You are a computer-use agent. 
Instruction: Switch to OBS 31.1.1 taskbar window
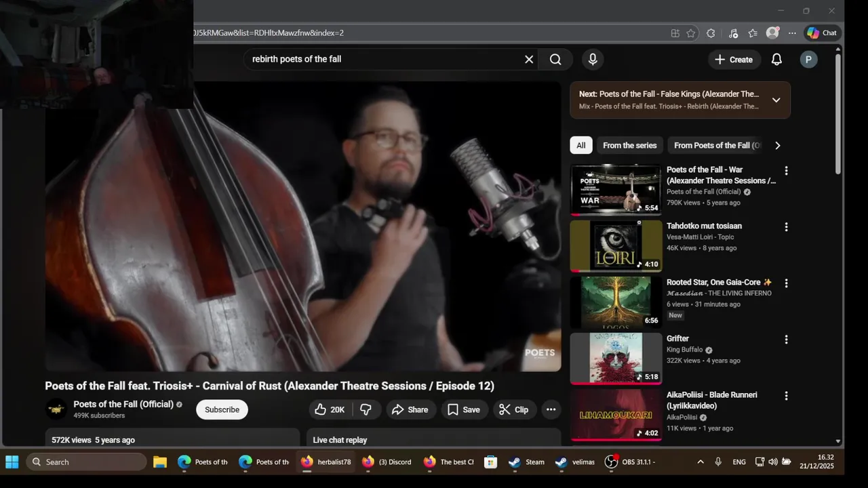pos(631,462)
